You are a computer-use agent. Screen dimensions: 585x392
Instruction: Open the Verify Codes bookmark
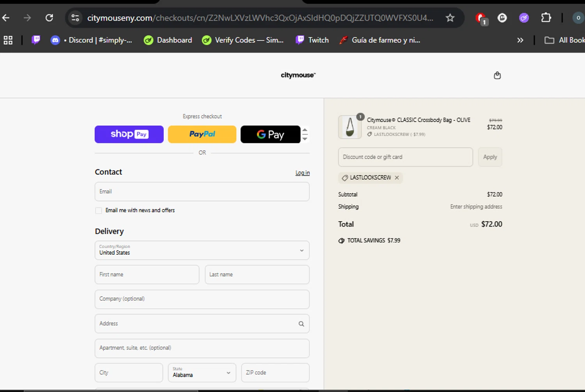243,40
